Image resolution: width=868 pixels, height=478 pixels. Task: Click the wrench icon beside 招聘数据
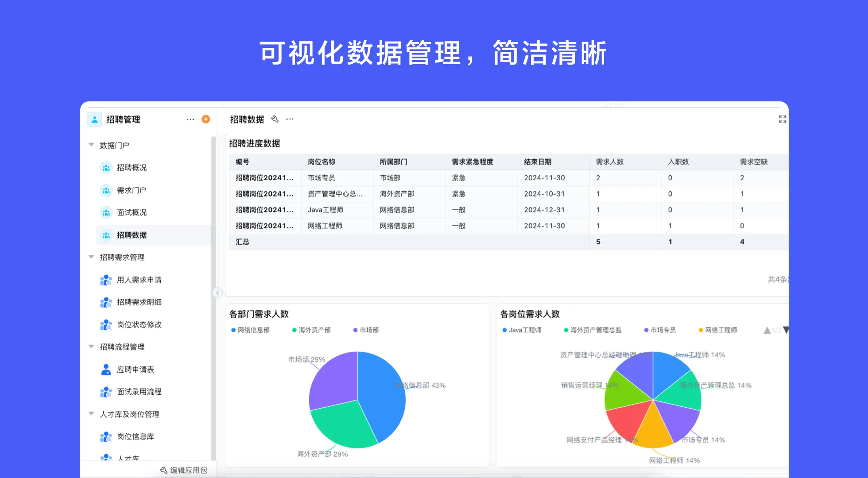click(x=274, y=119)
